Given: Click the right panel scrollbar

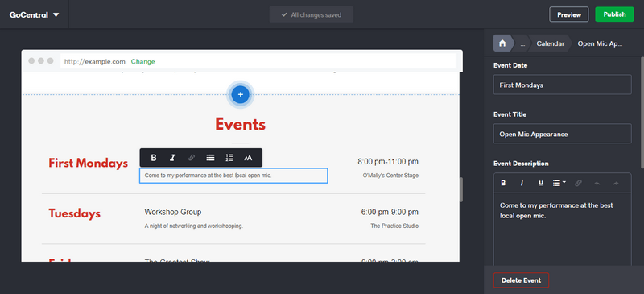Looking at the screenshot, I should 642,112.
